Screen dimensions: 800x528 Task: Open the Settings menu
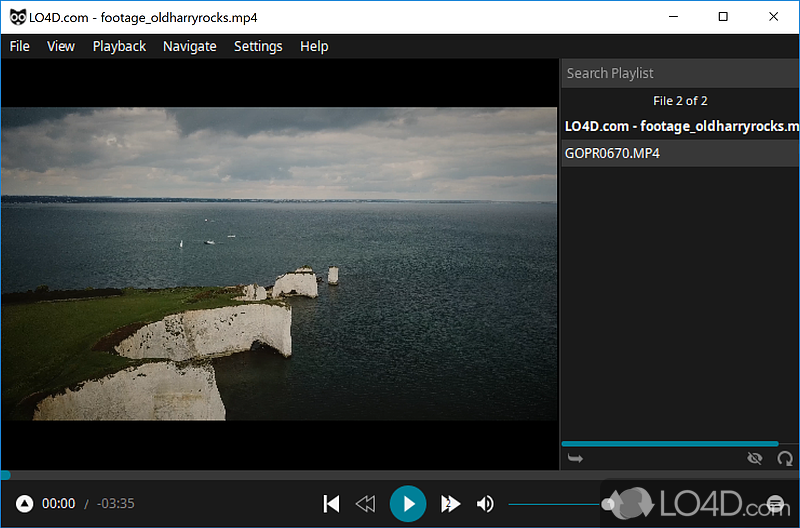[258, 46]
